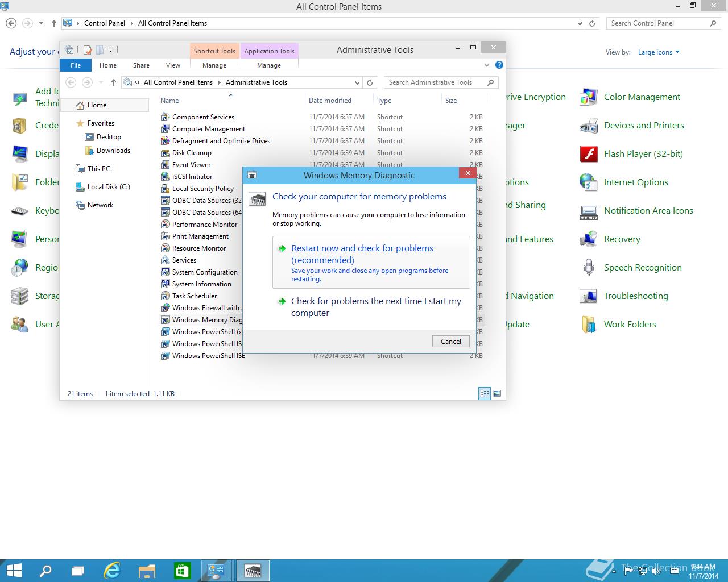
Task: Refresh the Administrative Tools folder
Action: coord(370,82)
